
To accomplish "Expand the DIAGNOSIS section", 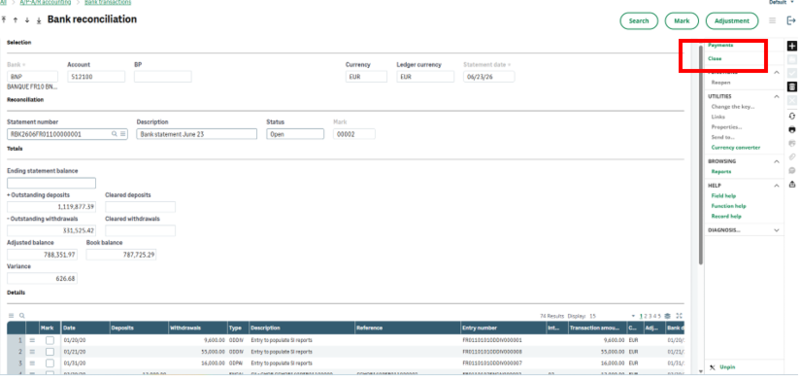I will click(x=777, y=231).
